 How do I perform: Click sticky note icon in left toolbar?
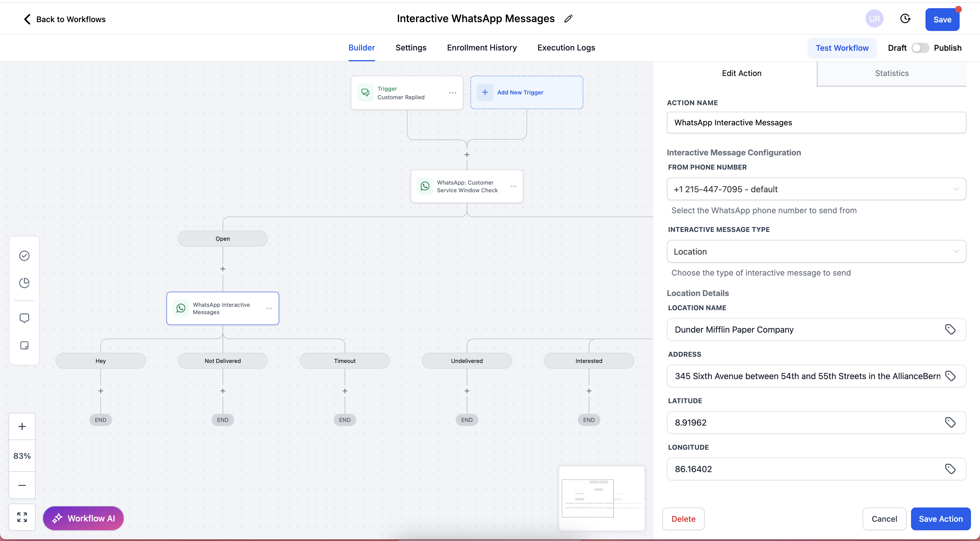tap(24, 345)
